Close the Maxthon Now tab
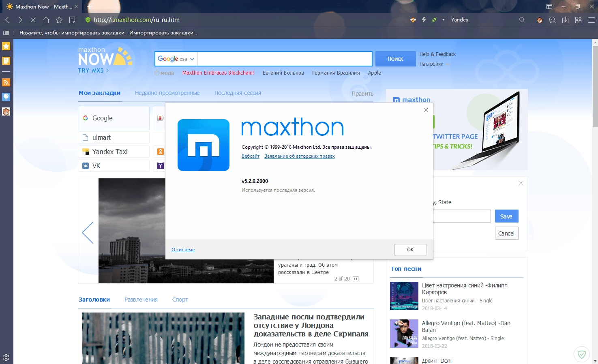Image resolution: width=598 pixels, height=364 pixels. tap(76, 7)
